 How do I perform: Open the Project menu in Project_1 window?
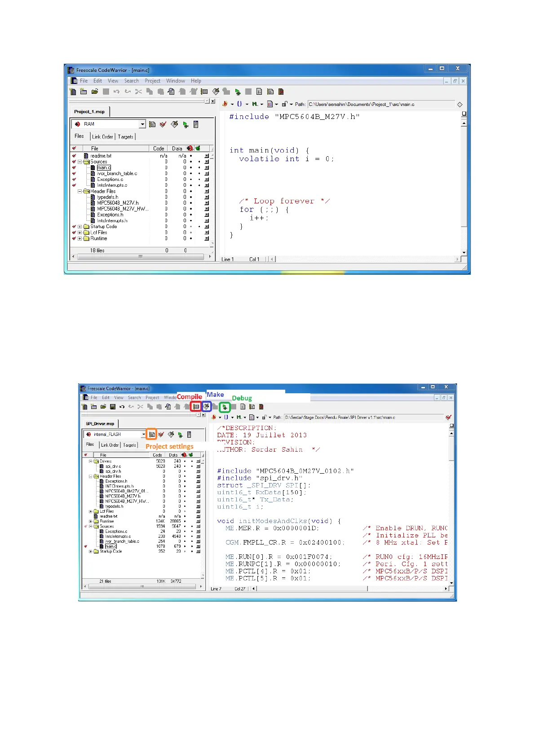152,81
